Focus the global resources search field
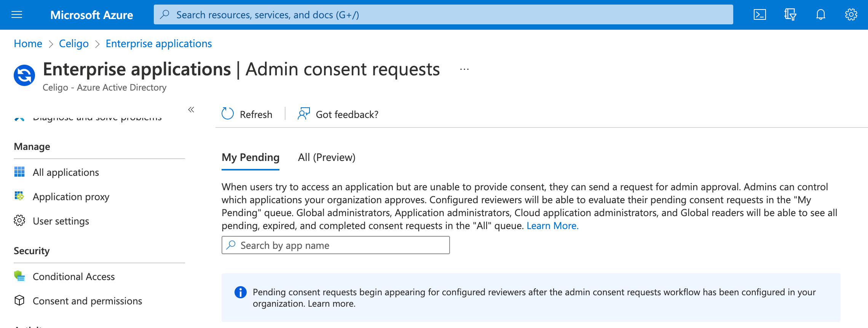Screen dimensions: 868x328 click(x=444, y=14)
